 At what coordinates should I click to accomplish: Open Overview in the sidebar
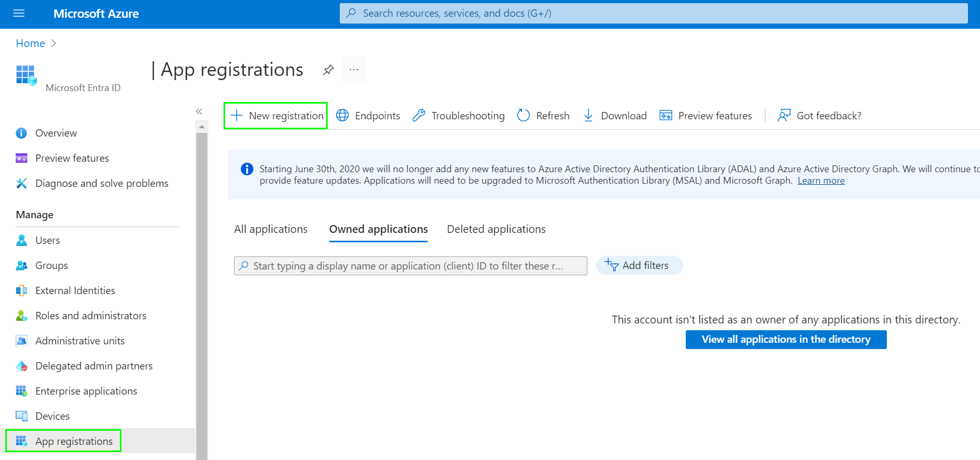click(x=56, y=133)
